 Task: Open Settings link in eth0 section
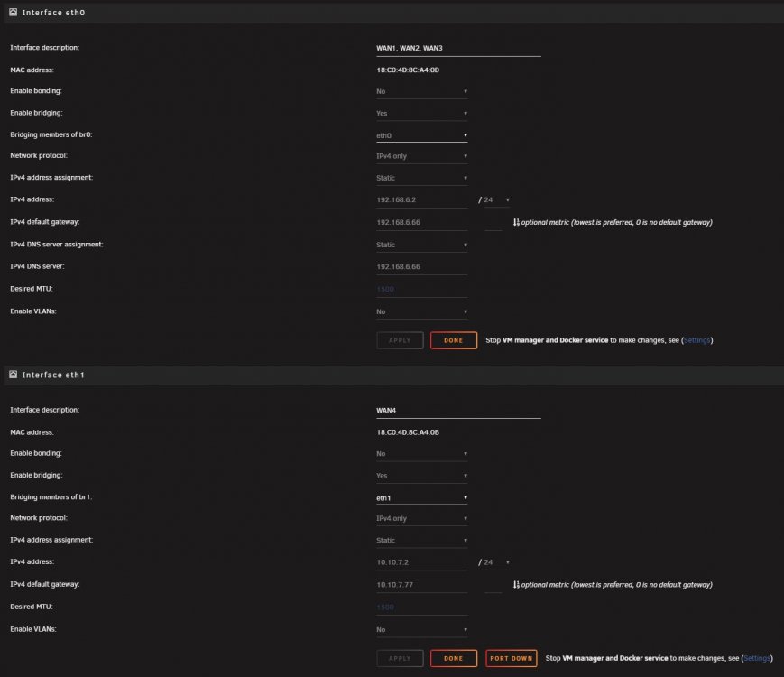click(697, 340)
